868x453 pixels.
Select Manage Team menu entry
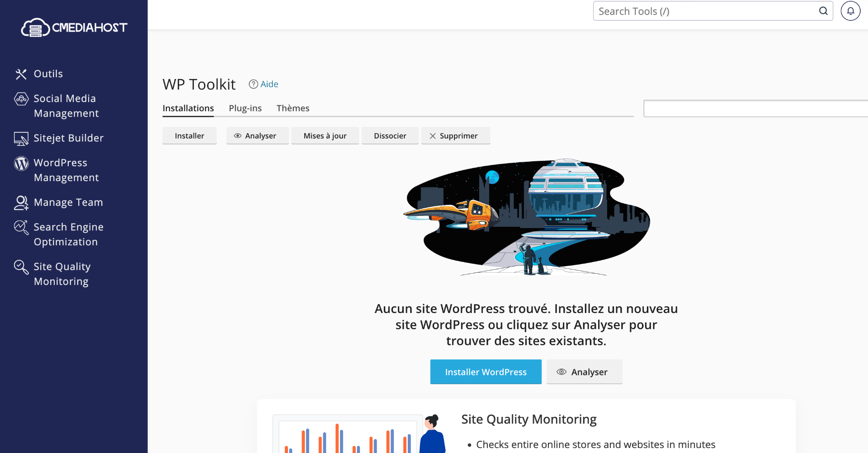tap(68, 202)
